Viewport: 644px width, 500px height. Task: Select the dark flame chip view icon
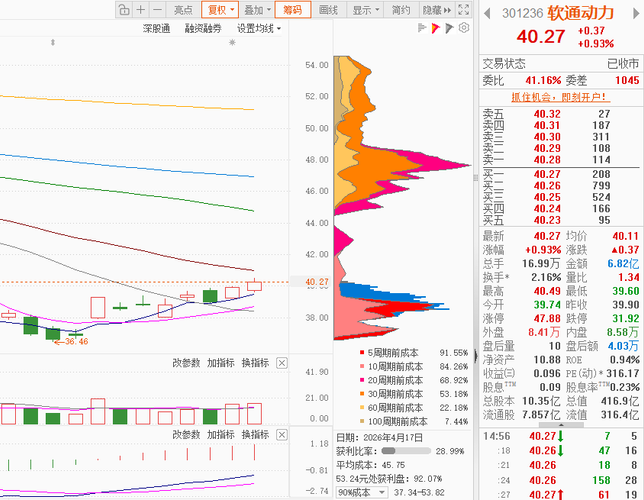point(449,28)
